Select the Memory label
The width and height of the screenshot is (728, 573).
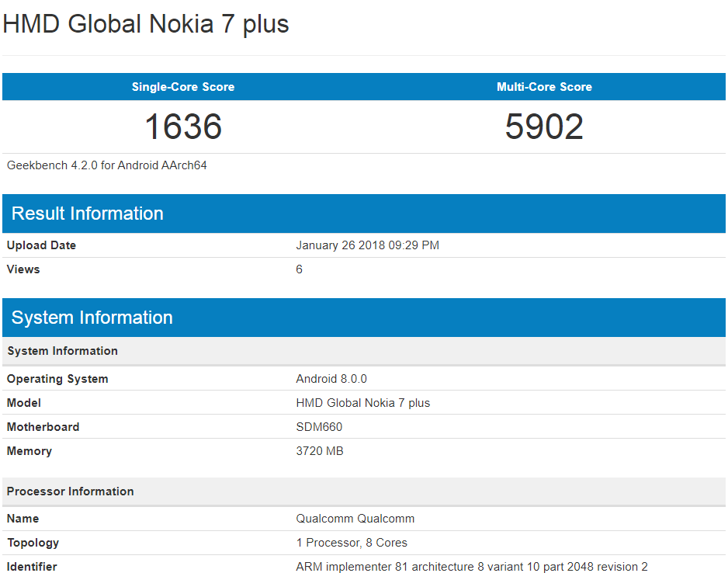(x=29, y=451)
